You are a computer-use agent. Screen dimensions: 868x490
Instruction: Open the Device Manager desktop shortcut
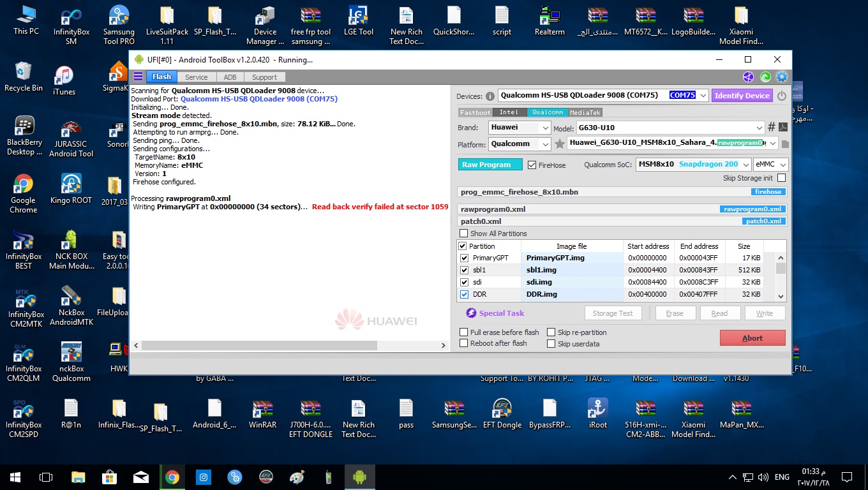[x=266, y=26]
